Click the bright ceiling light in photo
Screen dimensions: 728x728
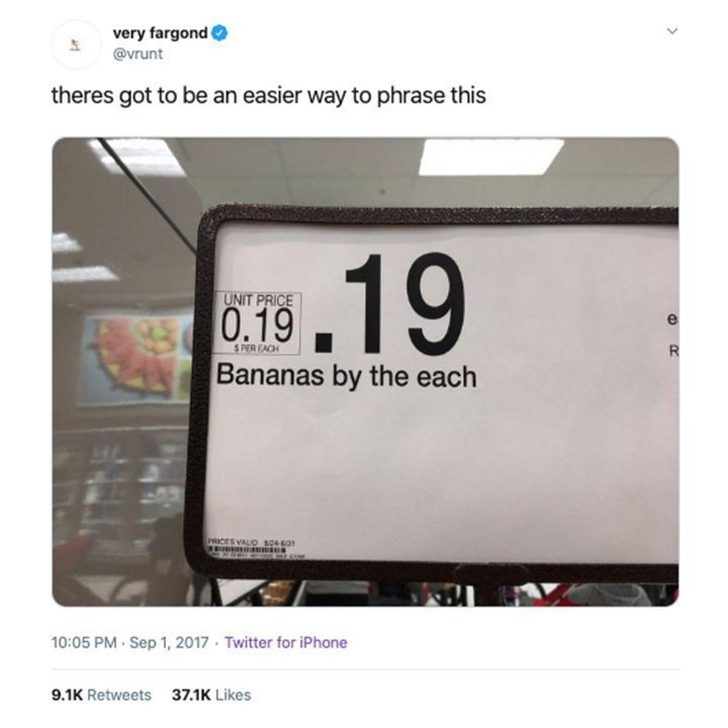[490, 156]
